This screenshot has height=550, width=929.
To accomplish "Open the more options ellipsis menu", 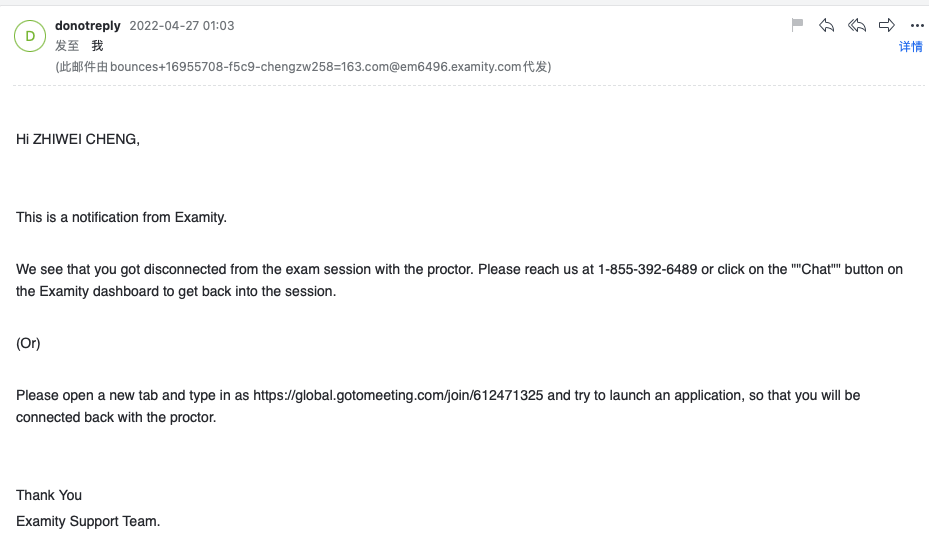I will click(917, 26).
